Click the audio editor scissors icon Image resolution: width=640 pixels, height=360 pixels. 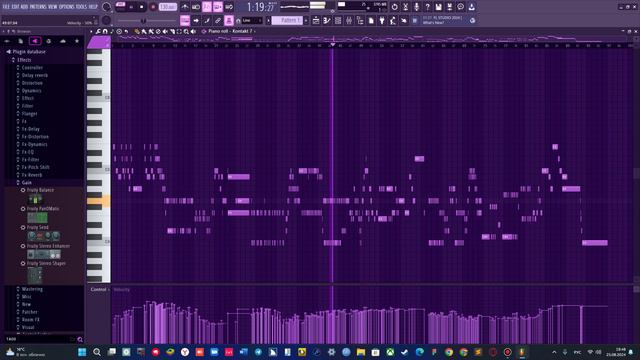[x=405, y=7]
